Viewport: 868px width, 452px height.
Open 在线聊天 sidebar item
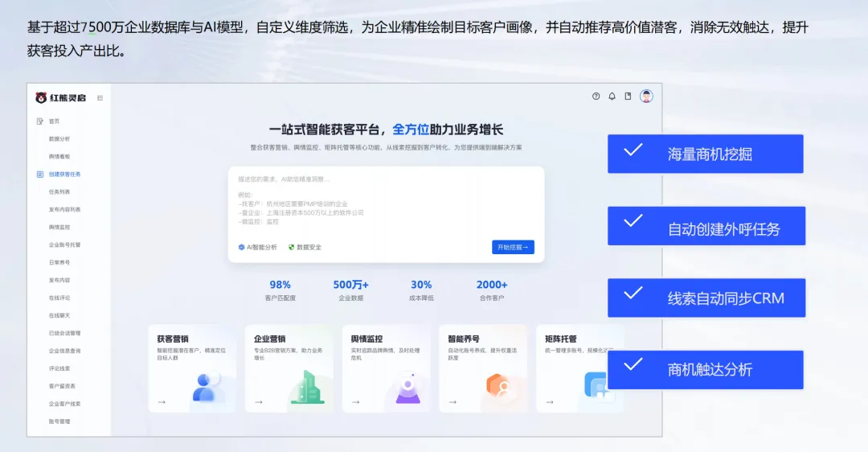(59, 316)
